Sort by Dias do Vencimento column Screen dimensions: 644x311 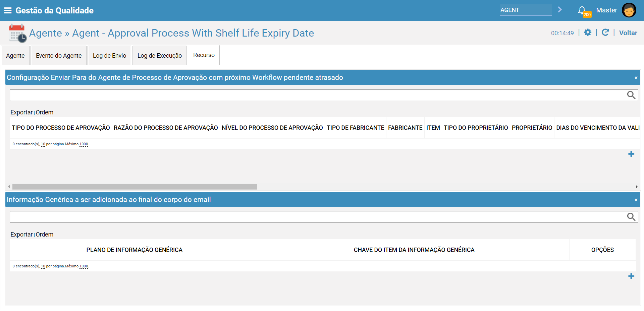(598, 128)
